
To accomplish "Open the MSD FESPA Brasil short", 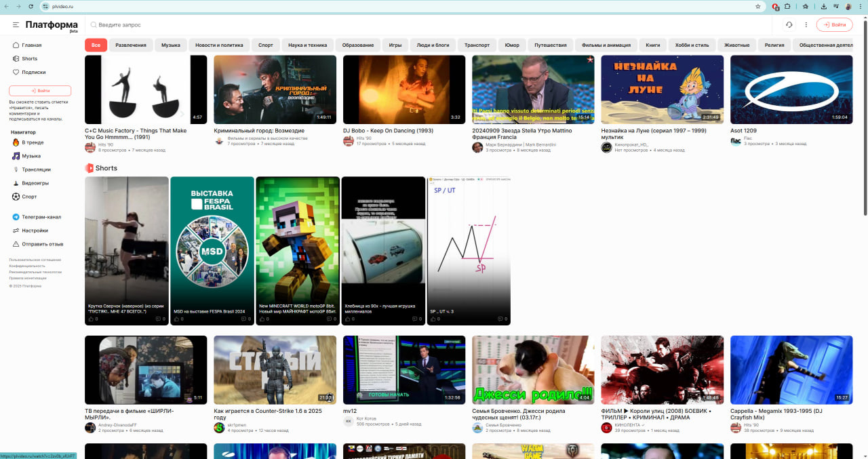I will (212, 251).
